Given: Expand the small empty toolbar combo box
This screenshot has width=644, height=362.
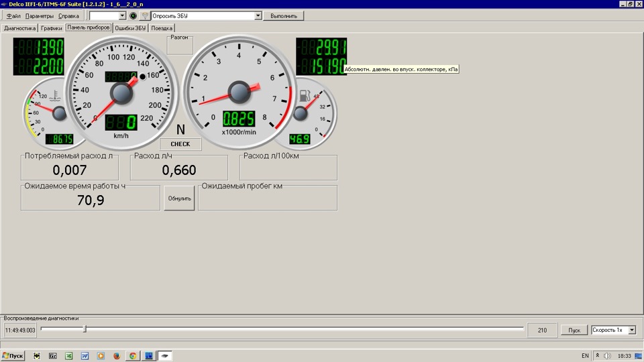Looking at the screenshot, I should pos(122,16).
